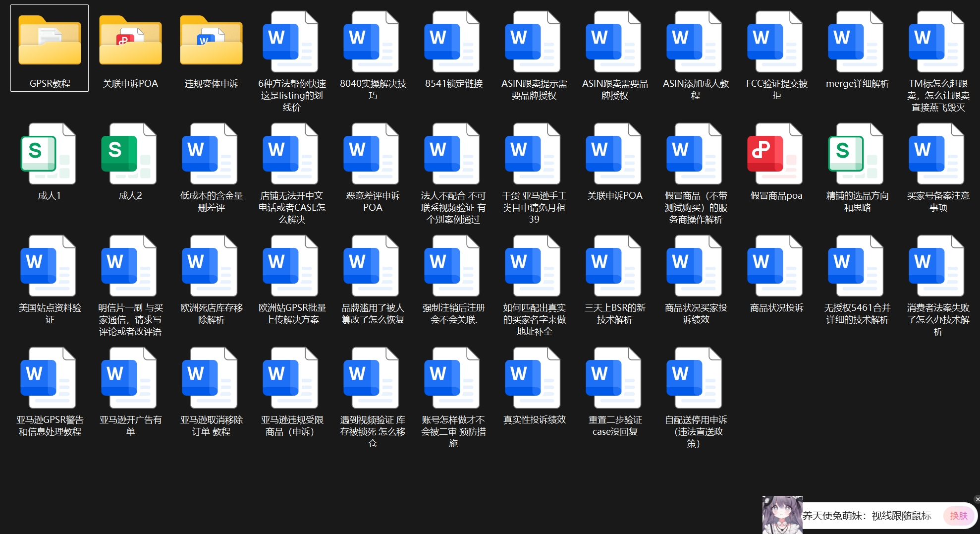
Task: Click the anime desktop pet avatar
Action: 782,515
